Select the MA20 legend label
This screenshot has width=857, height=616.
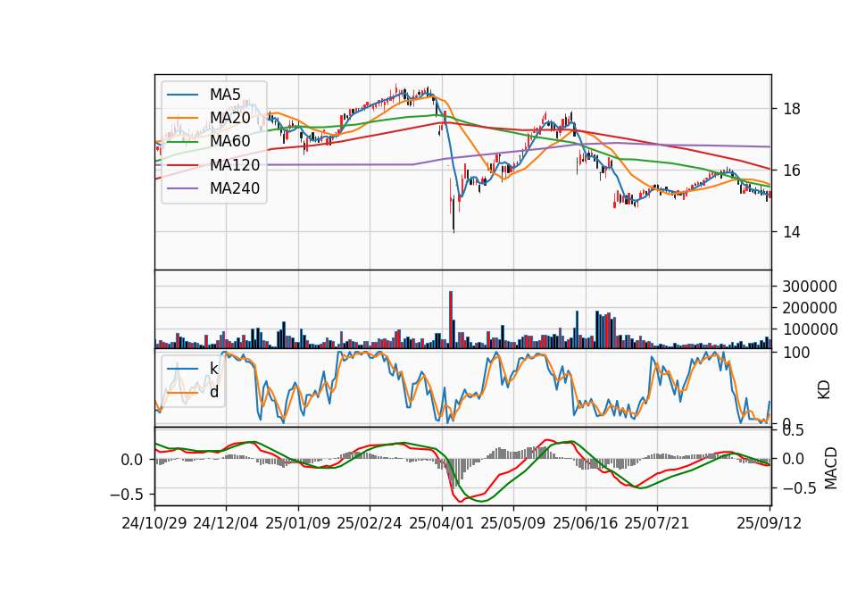(229, 118)
